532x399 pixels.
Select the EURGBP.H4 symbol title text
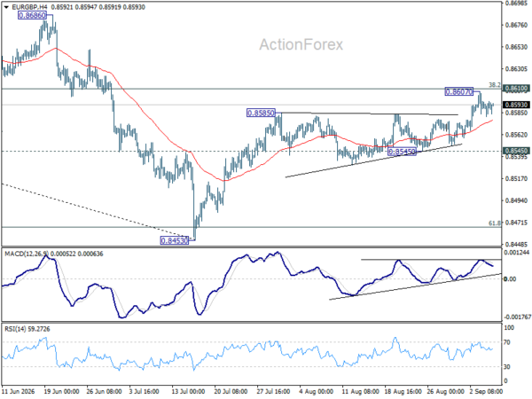pyautogui.click(x=28, y=7)
